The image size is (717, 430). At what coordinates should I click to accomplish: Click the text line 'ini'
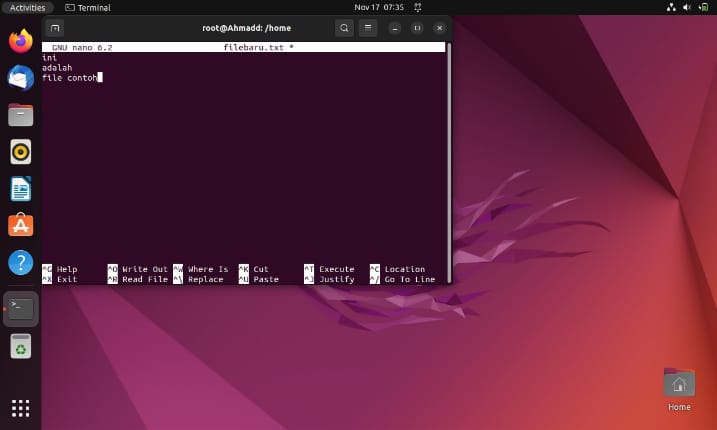49,58
